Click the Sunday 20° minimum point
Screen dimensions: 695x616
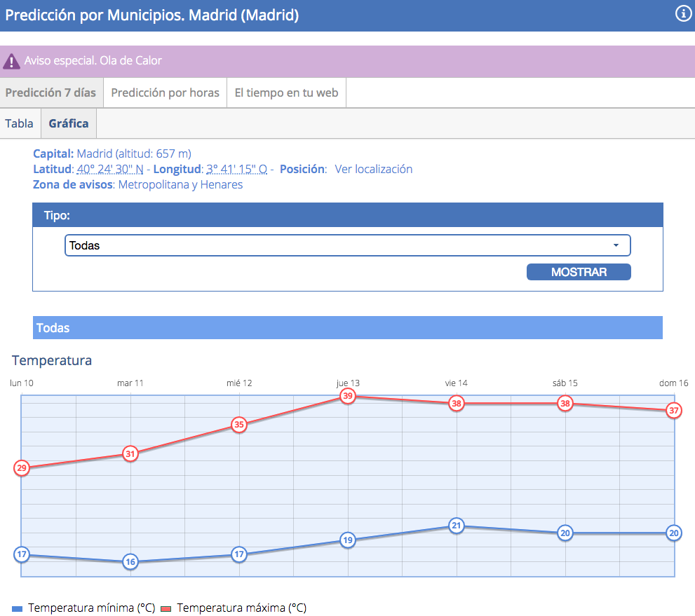(674, 533)
